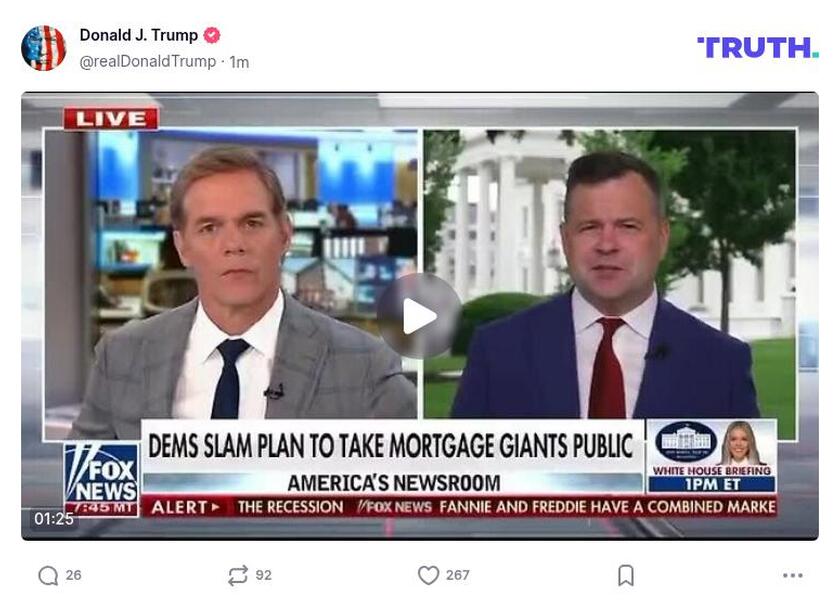The height and width of the screenshot is (615, 840).
Task: Click the LIVE badge on video
Action: [x=111, y=118]
